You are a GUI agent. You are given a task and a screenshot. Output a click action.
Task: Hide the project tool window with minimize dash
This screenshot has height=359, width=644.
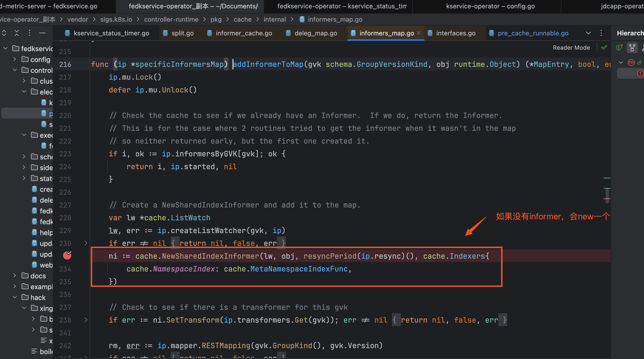(x=42, y=33)
